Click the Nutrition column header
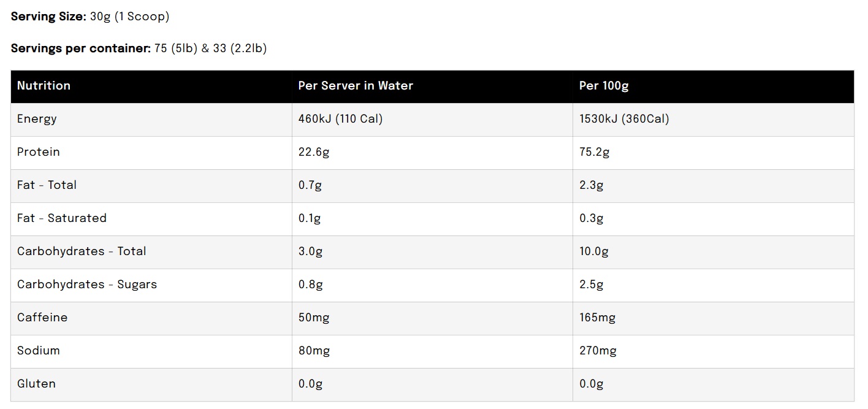 click(x=44, y=86)
